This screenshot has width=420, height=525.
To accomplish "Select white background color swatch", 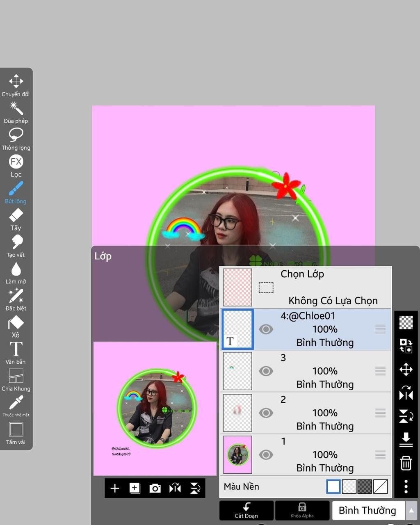I will [333, 487].
